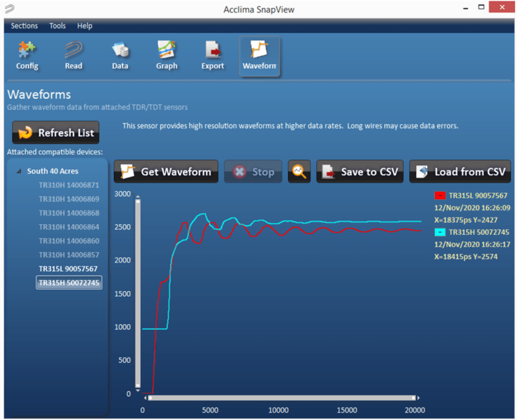Image resolution: width=517 pixels, height=420 pixels.
Task: Save waveform data to CSV
Action: tap(360, 172)
